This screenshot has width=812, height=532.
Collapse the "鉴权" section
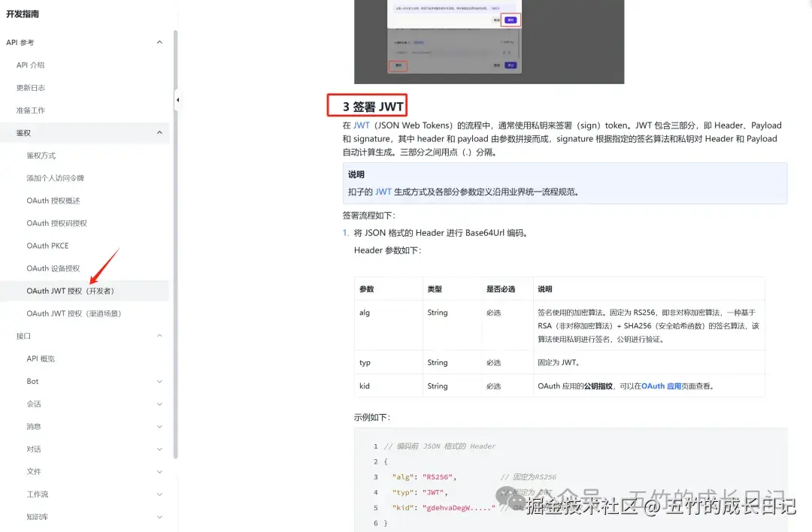(159, 133)
